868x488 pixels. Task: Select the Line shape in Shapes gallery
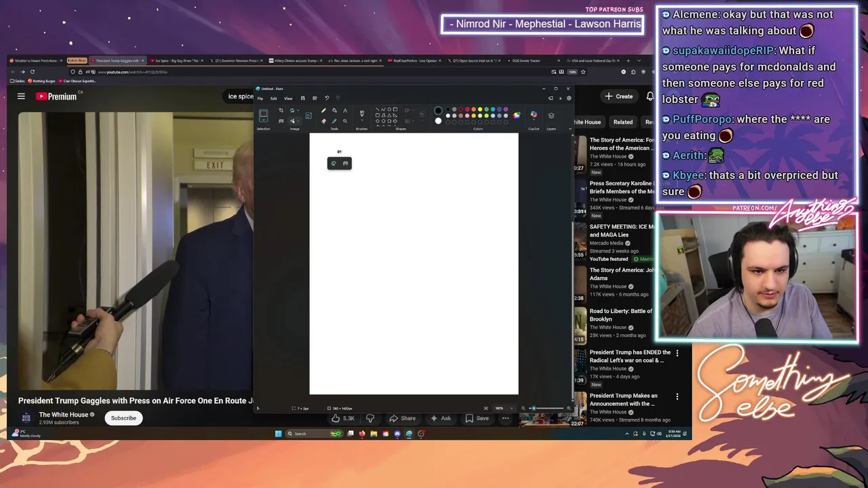(x=377, y=109)
